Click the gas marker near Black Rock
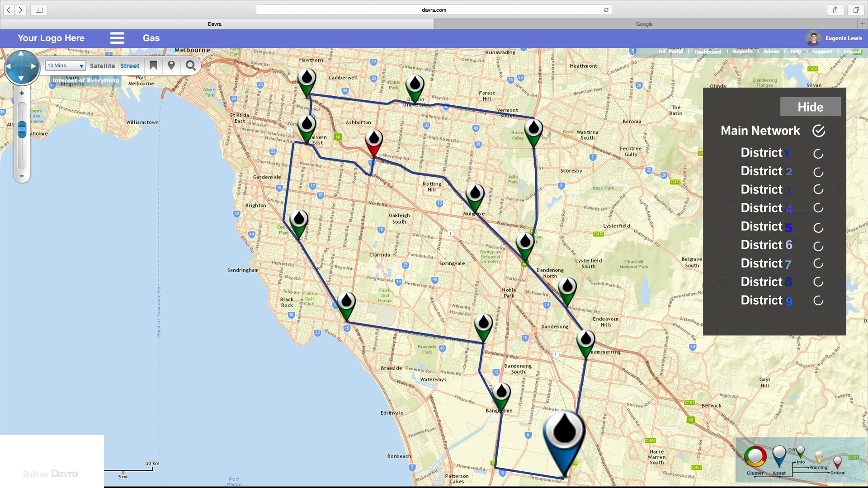The height and width of the screenshot is (488, 868). [x=346, y=306]
